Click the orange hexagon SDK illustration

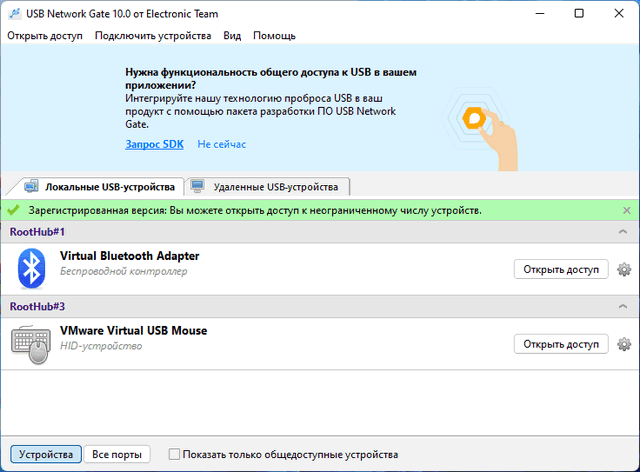(x=474, y=118)
